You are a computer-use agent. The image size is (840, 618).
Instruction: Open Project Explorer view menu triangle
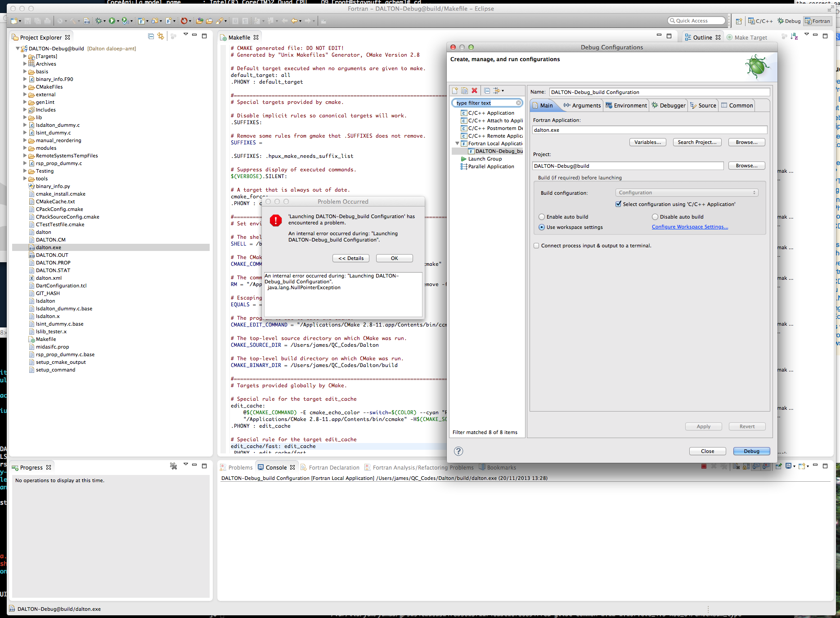tap(185, 35)
